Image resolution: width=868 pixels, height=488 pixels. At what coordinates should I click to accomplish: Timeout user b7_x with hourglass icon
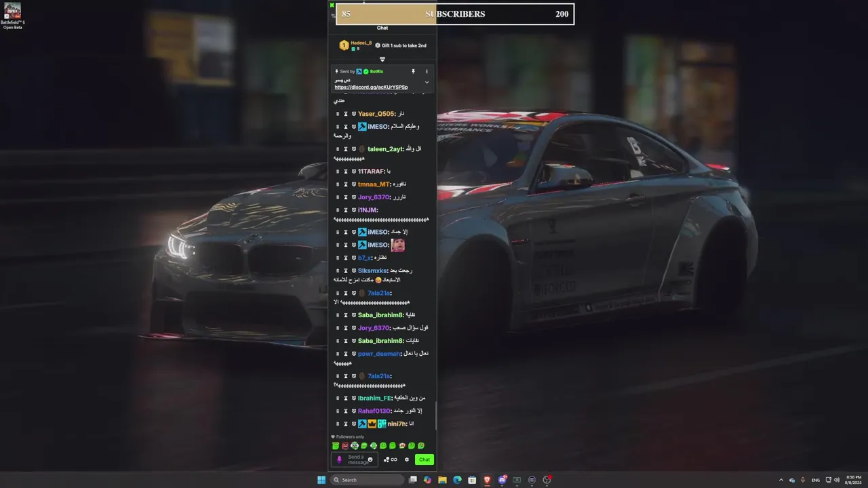(x=346, y=258)
